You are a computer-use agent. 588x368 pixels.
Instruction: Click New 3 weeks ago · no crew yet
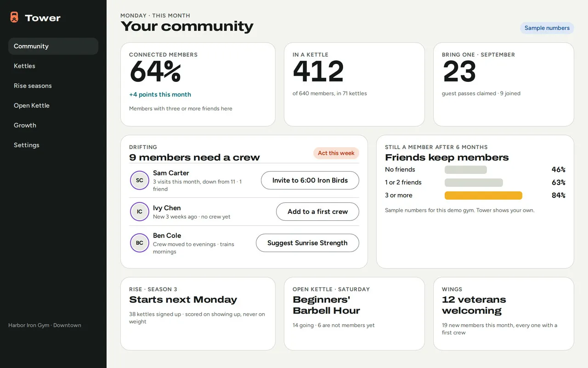point(192,217)
